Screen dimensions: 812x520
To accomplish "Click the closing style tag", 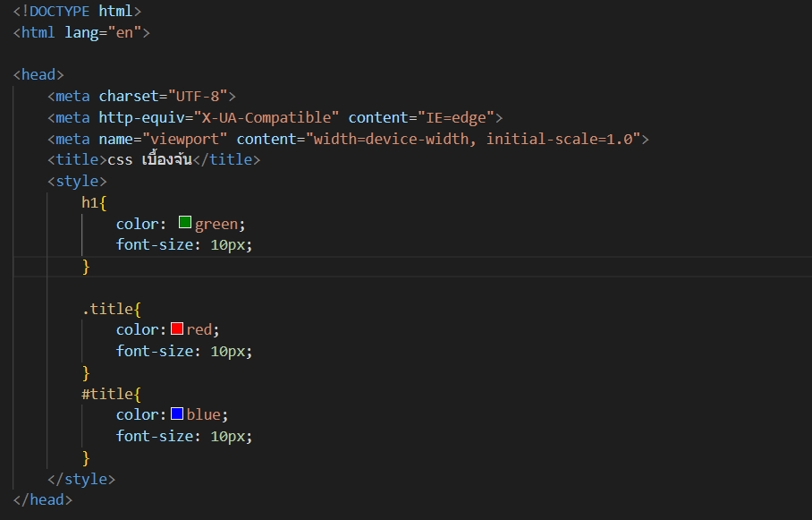I will tap(81, 479).
